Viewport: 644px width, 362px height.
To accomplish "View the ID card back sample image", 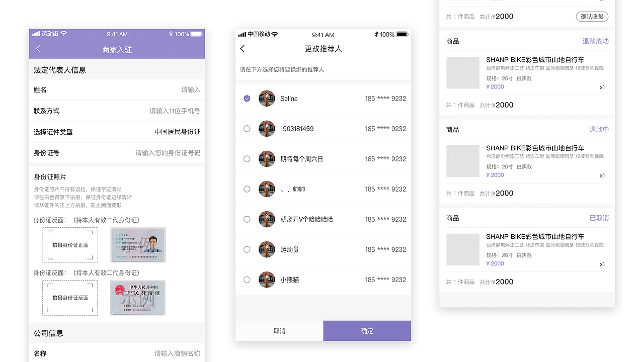I will pos(138,298).
